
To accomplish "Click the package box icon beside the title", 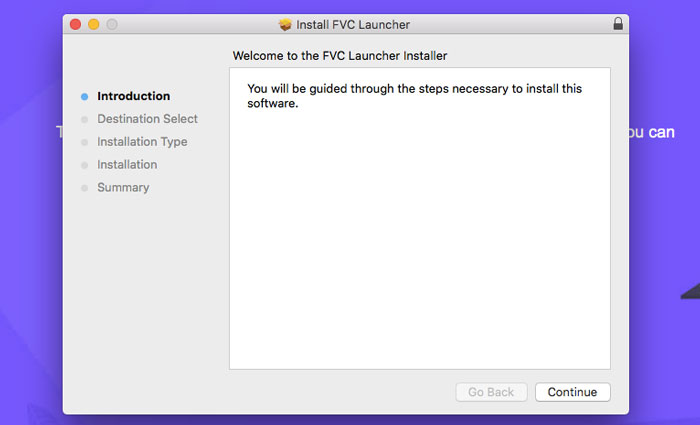I will (x=285, y=25).
